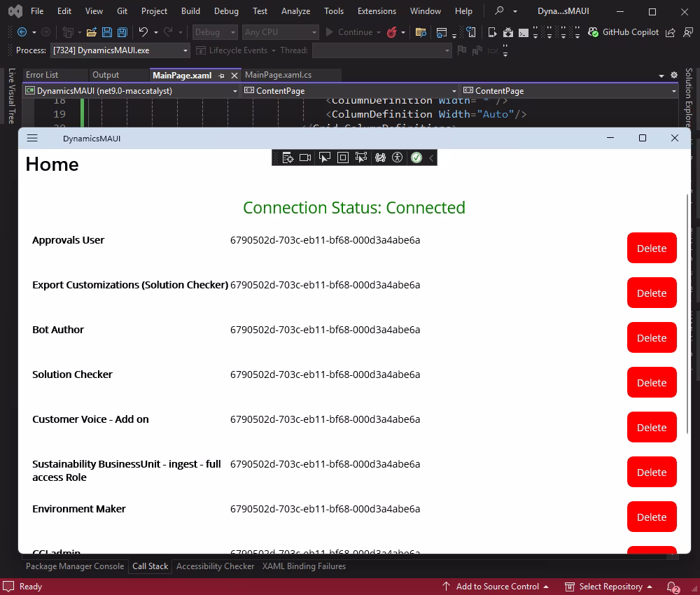Click the DynamicsMAUI app vertical scrollbar
Viewport: 700px width, 595px height.
click(x=687, y=314)
